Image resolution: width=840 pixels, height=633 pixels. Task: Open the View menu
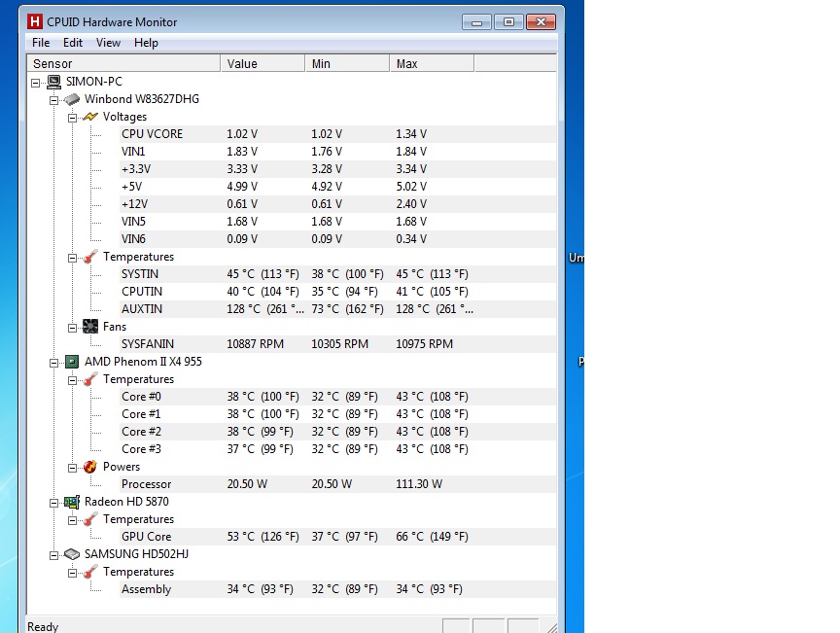click(x=108, y=43)
